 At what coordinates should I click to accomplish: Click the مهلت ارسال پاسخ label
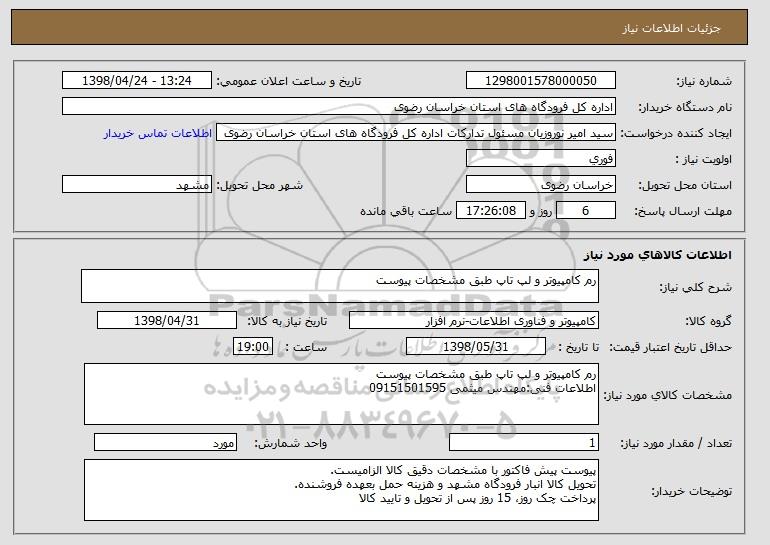click(x=683, y=212)
